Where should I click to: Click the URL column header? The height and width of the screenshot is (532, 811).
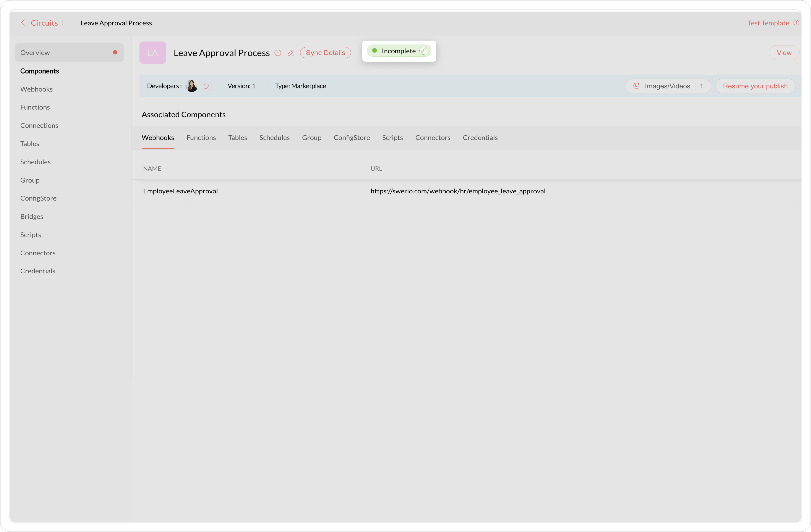tap(376, 168)
